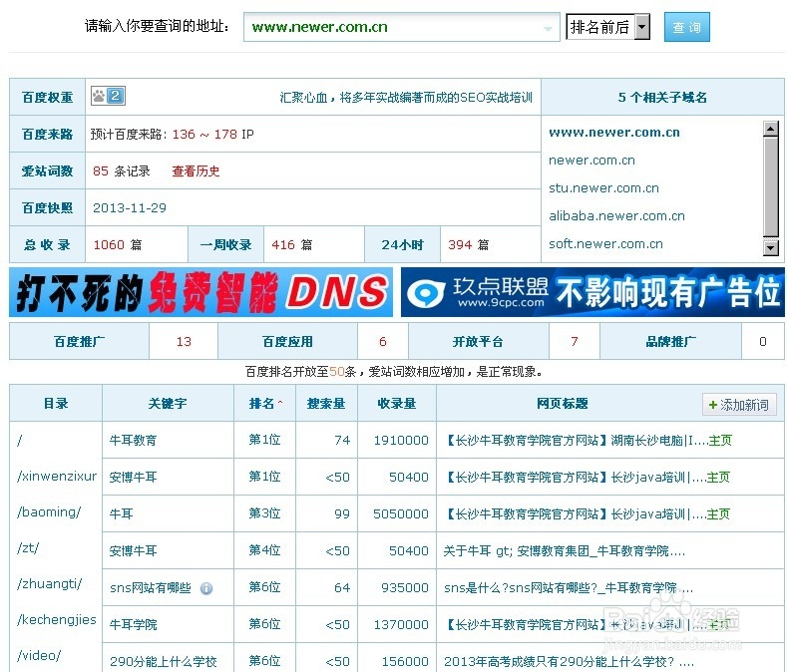The height and width of the screenshot is (672, 787).
Task: Open the URL history dropdown arrow in address field
Action: coord(548,29)
